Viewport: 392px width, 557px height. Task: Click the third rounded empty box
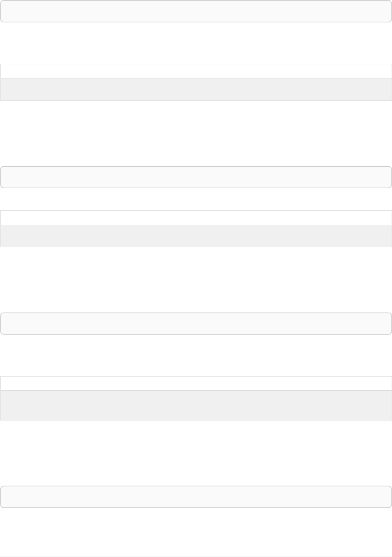pyautogui.click(x=196, y=323)
